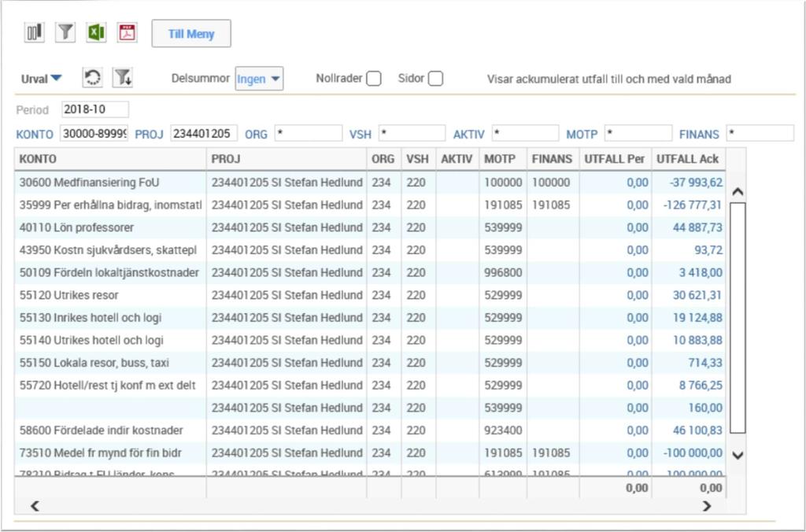The width and height of the screenshot is (806, 532).
Task: Click the MOTP filter label link
Action: coord(582,135)
